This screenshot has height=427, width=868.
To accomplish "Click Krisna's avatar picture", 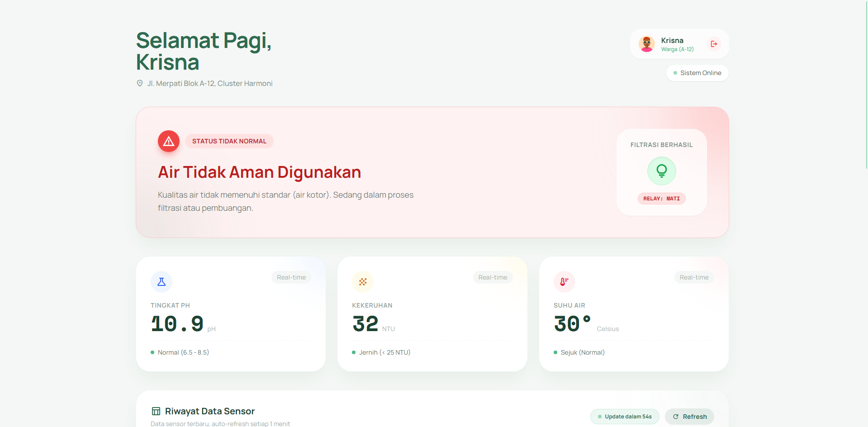I will pyautogui.click(x=647, y=44).
